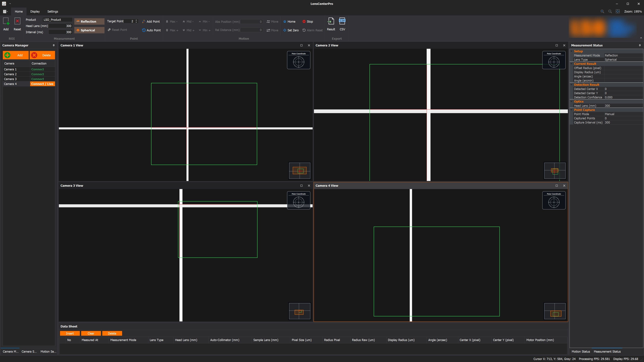Pin the Camera Manager panel

[53, 45]
